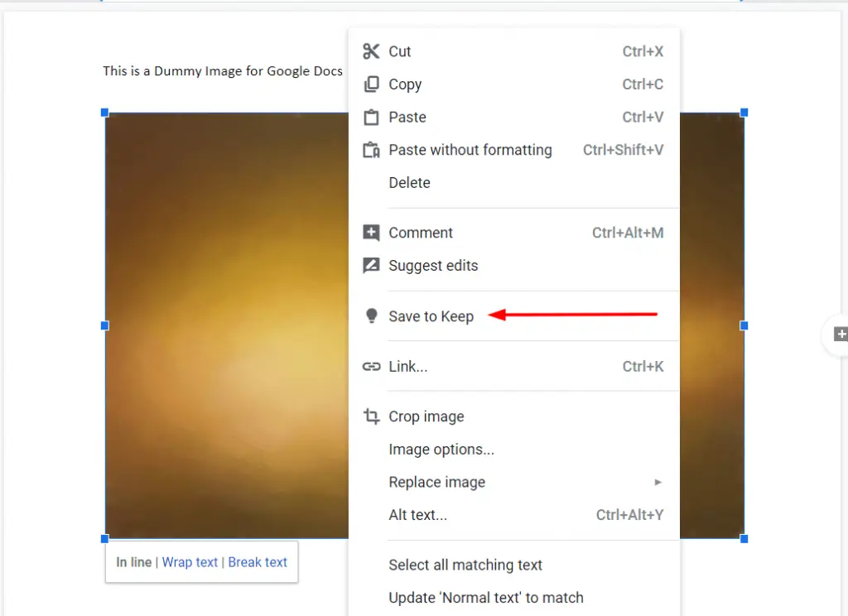Select the Link chain icon
This screenshot has height=616, width=848.
tap(371, 366)
